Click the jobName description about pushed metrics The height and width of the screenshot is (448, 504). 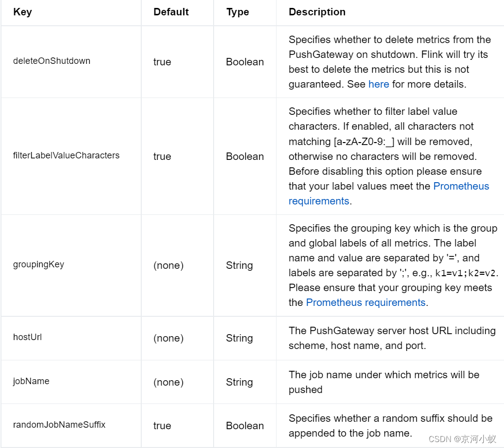pyautogui.click(x=384, y=382)
